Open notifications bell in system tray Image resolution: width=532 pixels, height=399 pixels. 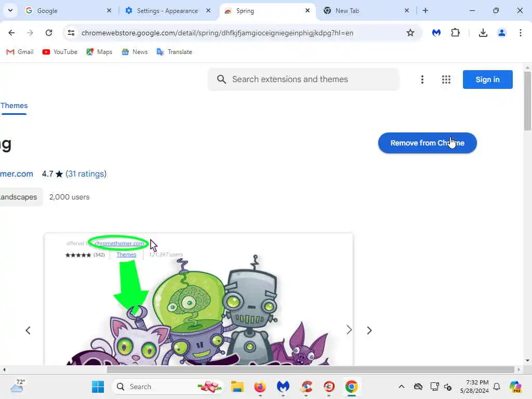pyautogui.click(x=497, y=387)
